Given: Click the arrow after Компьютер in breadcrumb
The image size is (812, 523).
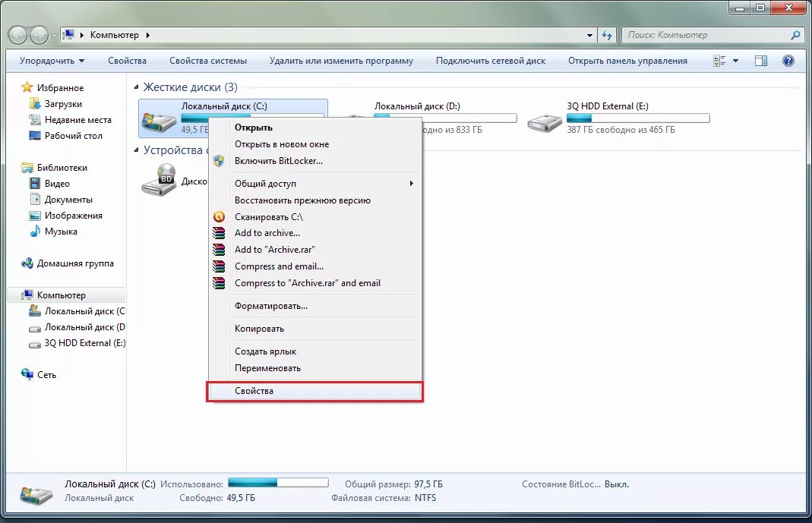Looking at the screenshot, I should 147,35.
